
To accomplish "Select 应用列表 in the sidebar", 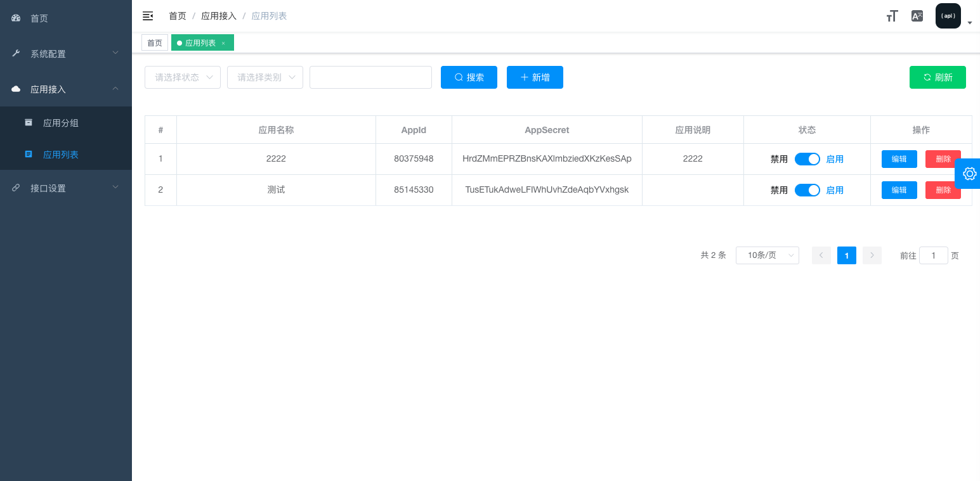I will [66, 155].
